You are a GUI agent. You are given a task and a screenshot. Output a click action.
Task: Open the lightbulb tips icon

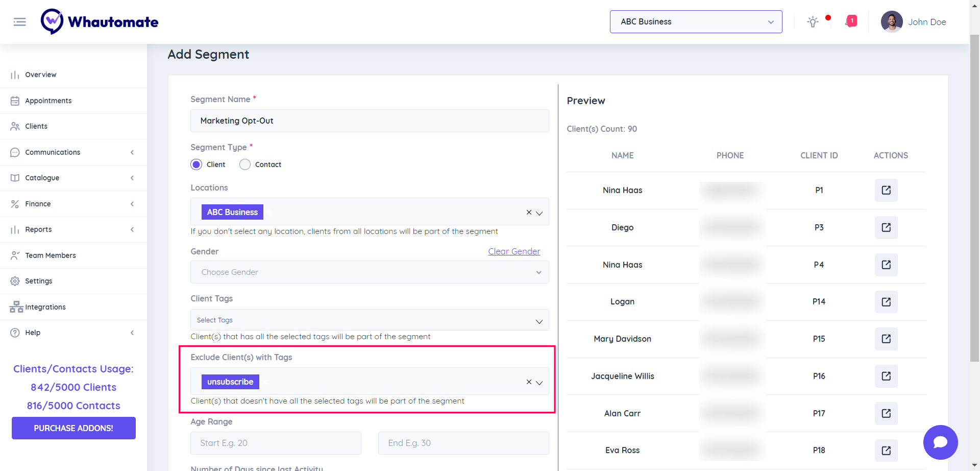point(813,22)
